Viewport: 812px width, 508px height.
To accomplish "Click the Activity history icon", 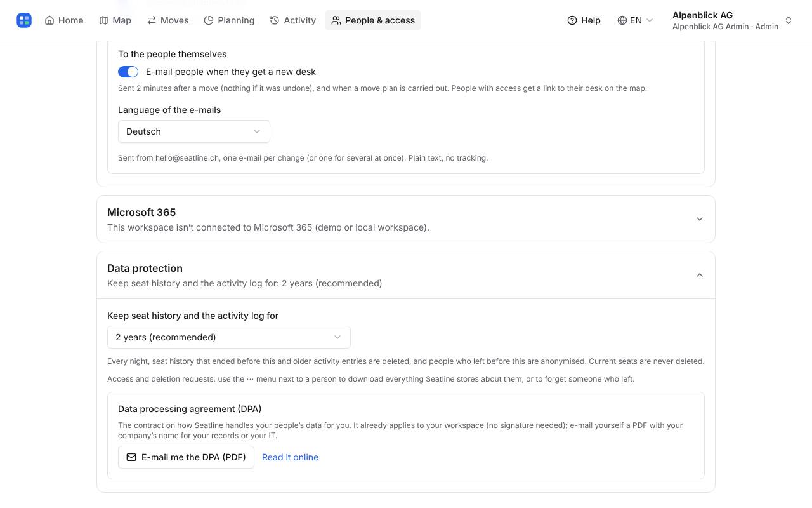I will [x=275, y=20].
